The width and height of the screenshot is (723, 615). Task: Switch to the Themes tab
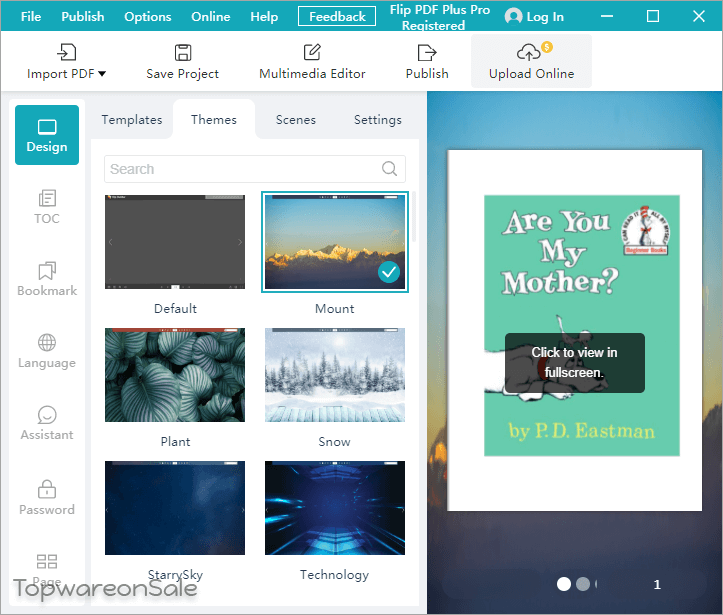tap(214, 119)
